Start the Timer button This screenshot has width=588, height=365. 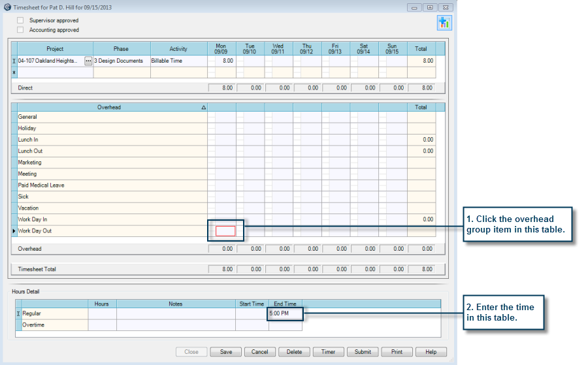[x=328, y=352]
